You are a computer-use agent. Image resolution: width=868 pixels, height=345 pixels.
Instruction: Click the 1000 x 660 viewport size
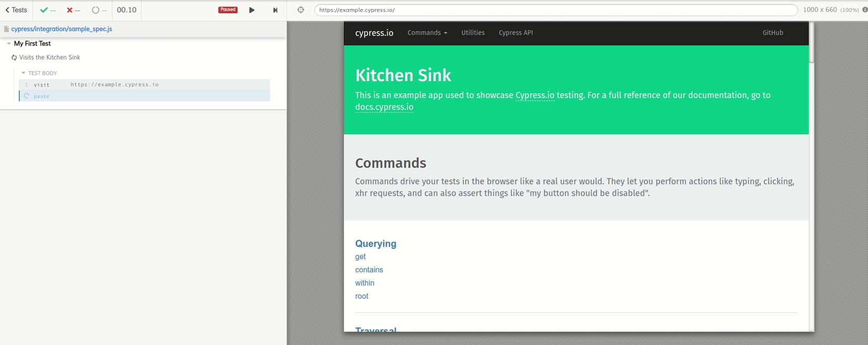click(x=820, y=10)
